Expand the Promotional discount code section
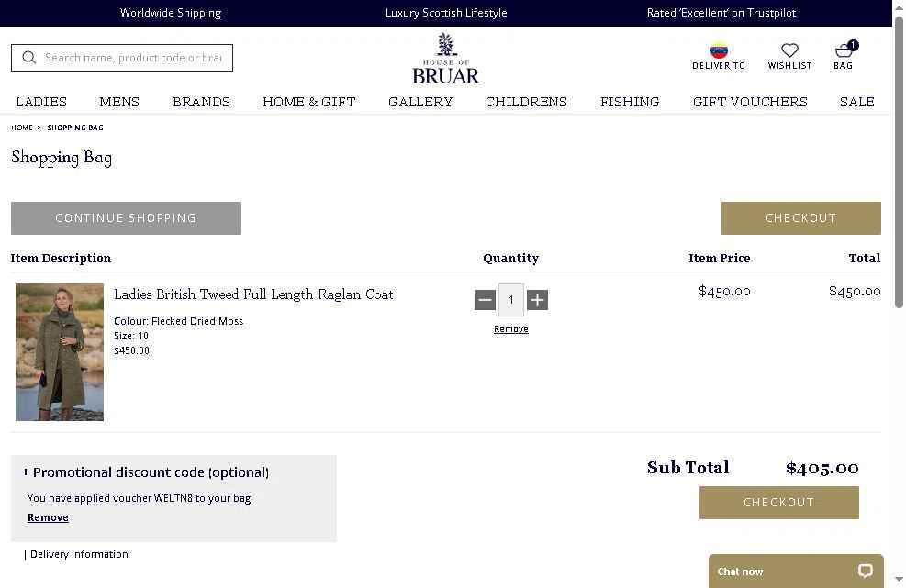Image resolution: width=906 pixels, height=588 pixels. point(146,472)
